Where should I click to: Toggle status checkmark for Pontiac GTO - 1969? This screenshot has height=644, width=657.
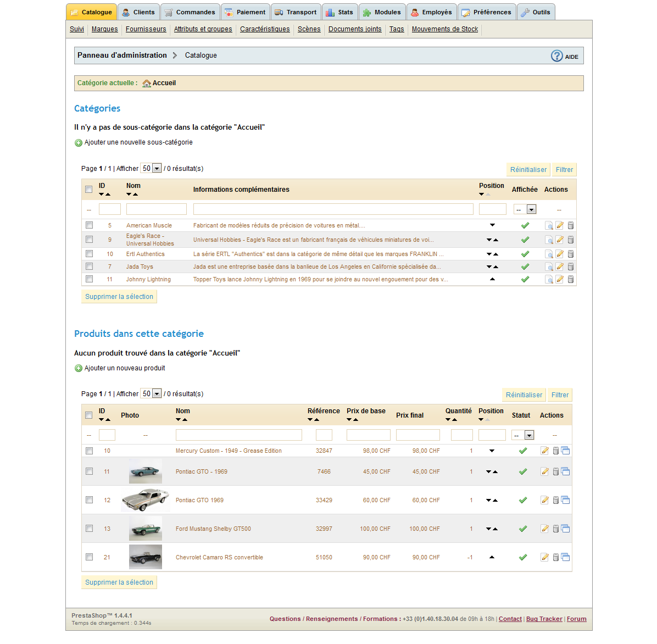[x=522, y=472]
